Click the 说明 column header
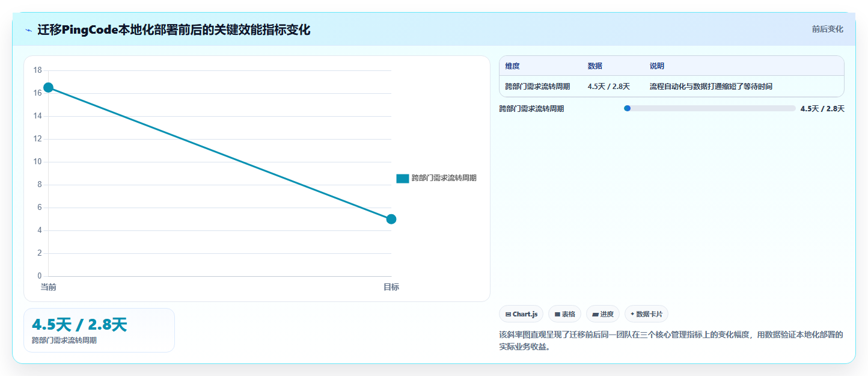Viewport: 868px width, 376px height. pos(657,66)
